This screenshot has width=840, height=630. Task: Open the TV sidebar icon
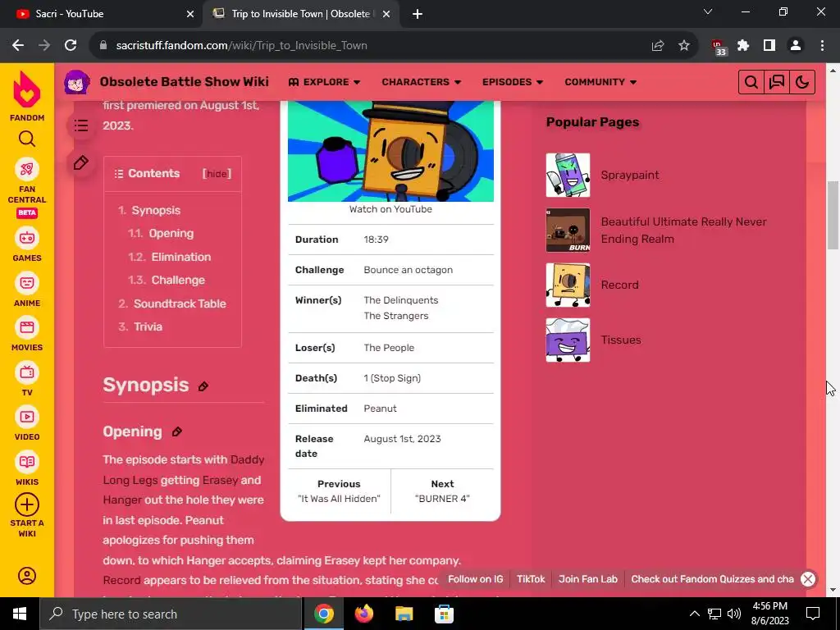tap(27, 372)
